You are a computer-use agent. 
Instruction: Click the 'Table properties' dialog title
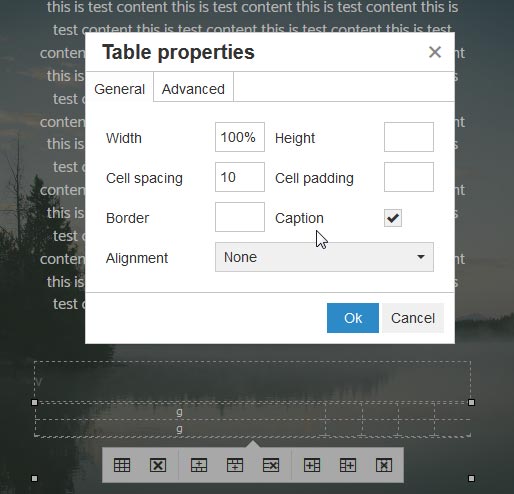click(x=178, y=52)
